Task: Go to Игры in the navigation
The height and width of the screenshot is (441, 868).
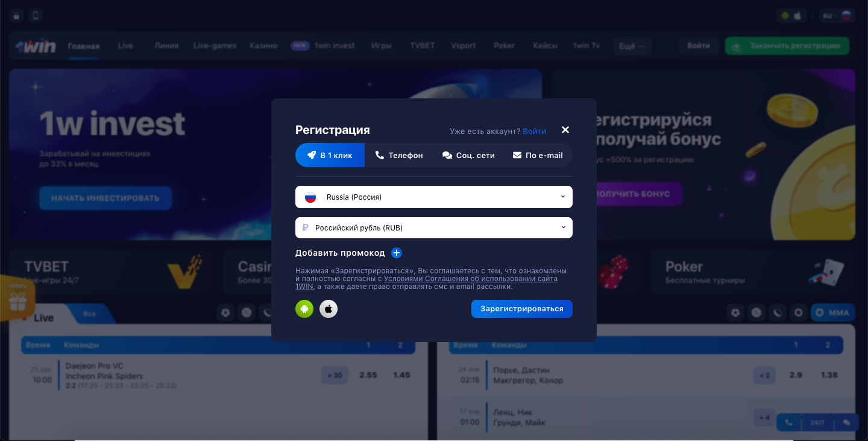Action: [x=381, y=46]
